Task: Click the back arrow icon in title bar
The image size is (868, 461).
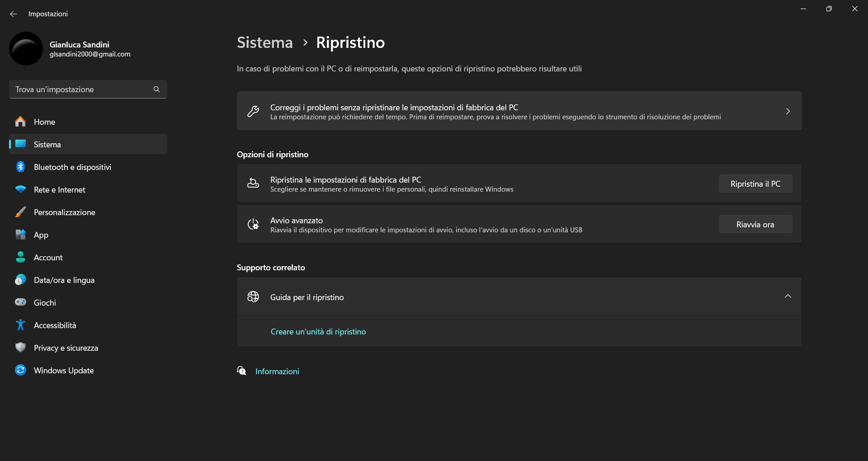Action: [14, 14]
